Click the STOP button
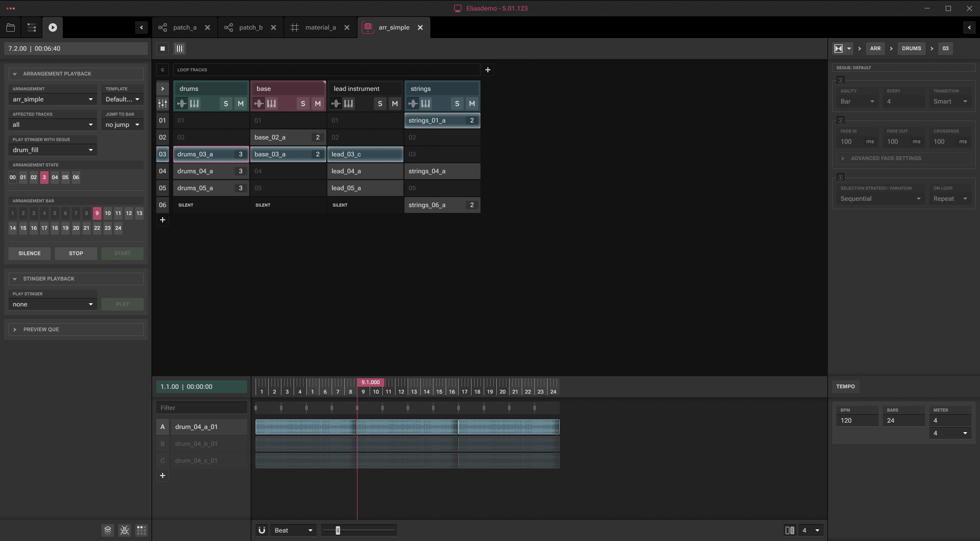The image size is (980, 541). (76, 254)
